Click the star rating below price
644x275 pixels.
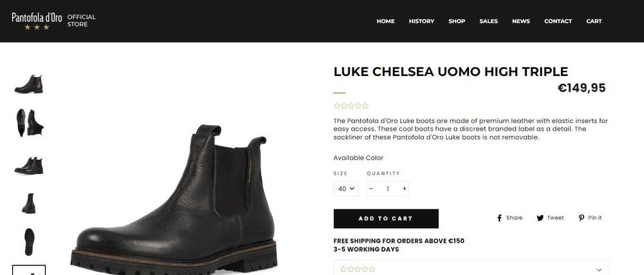[351, 106]
